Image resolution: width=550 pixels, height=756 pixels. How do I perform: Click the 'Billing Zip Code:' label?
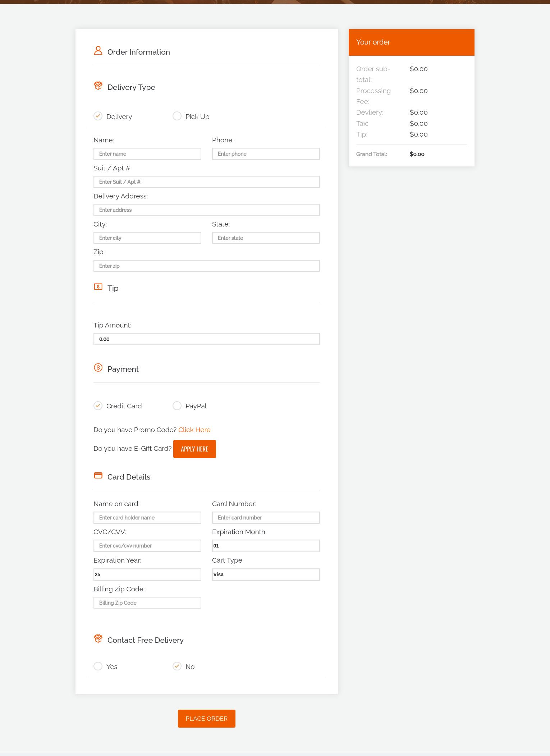[x=119, y=589]
